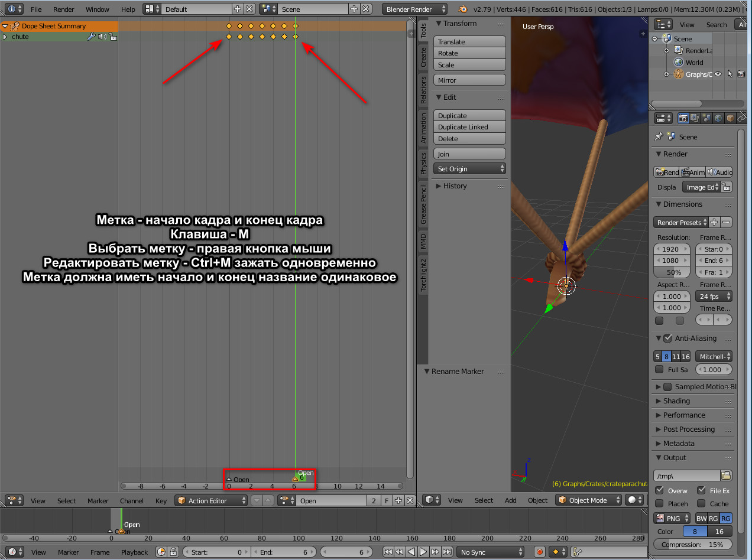Play animation in reverse
Viewport: 752px width, 560px height.
pos(411,552)
